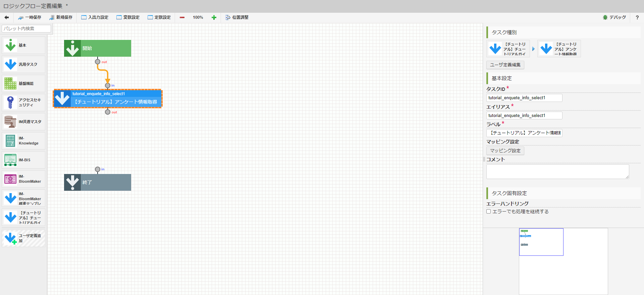Focus the パレット内検索 palette search field
644x295 pixels.
point(26,28)
